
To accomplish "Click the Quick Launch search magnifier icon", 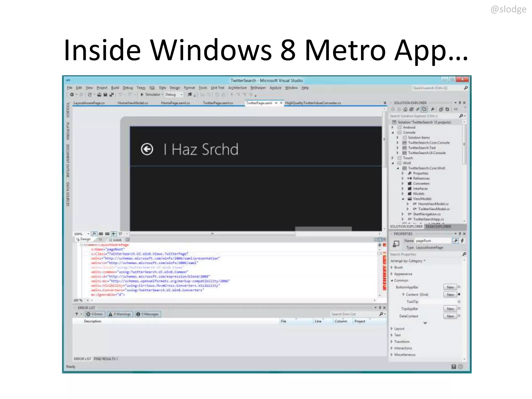I will coord(466,88).
